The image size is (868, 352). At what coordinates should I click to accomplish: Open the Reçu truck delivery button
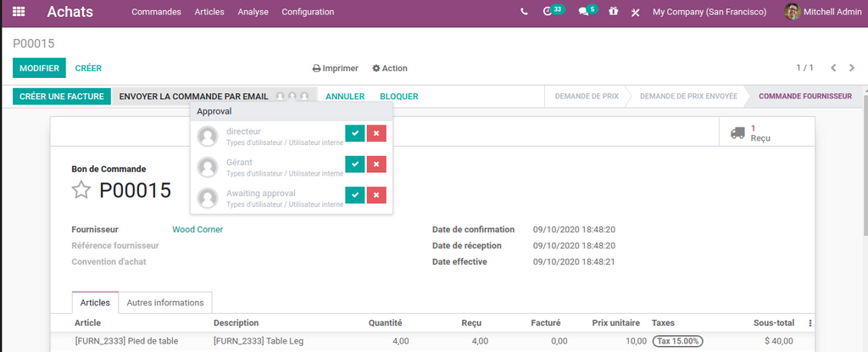tap(751, 133)
